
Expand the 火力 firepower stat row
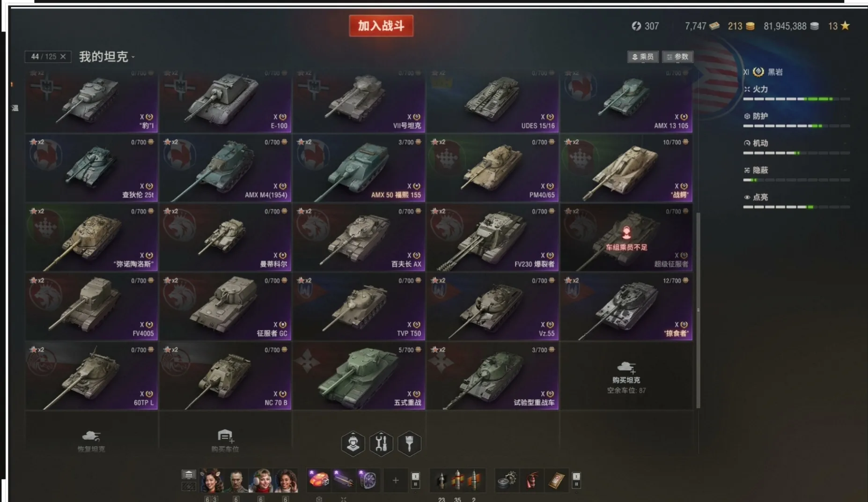[796, 93]
